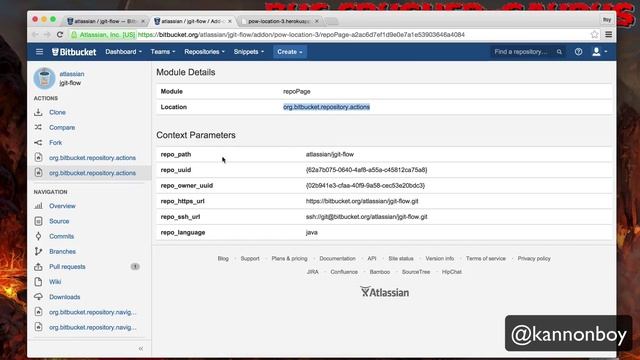640x360 pixels.
Task: Open the help question mark icon
Action: (x=578, y=52)
